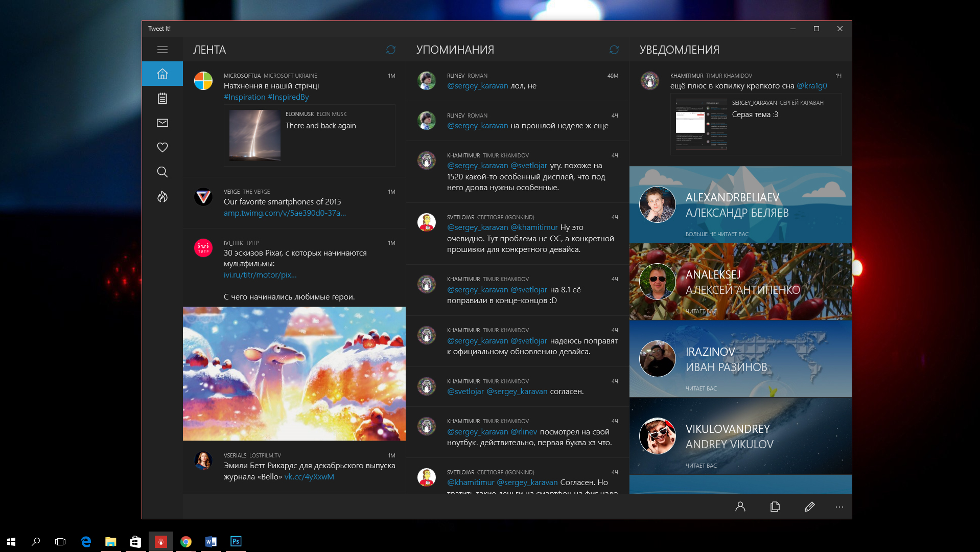Open Google Chrome from taskbar
Screen dimensions: 980x552
click(x=186, y=541)
